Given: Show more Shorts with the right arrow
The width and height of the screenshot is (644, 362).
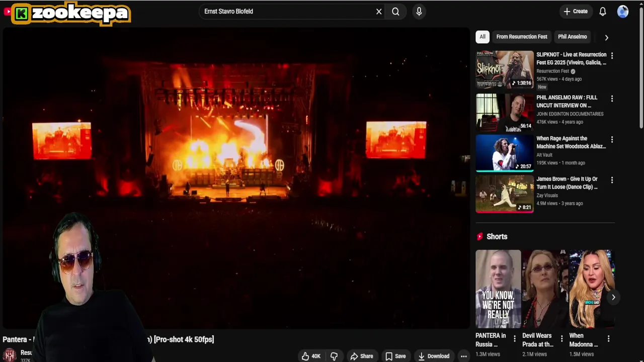Looking at the screenshot, I should [613, 297].
